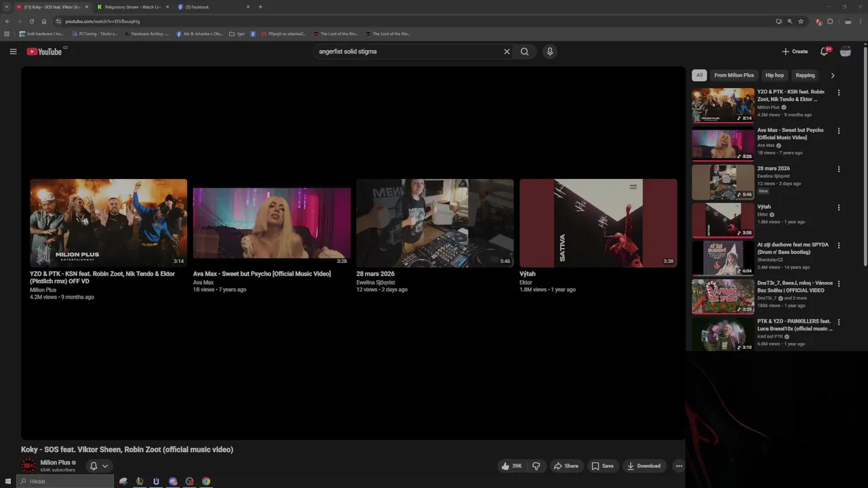868x488 pixels.
Task: Open the PCTuning bookmark
Action: pyautogui.click(x=94, y=33)
